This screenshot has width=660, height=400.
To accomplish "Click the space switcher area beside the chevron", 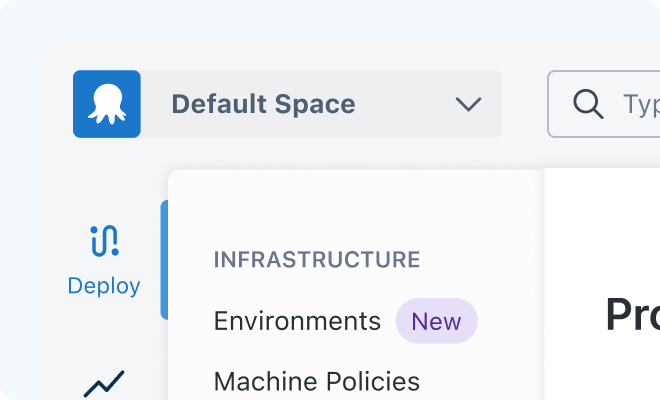I will coord(404,104).
